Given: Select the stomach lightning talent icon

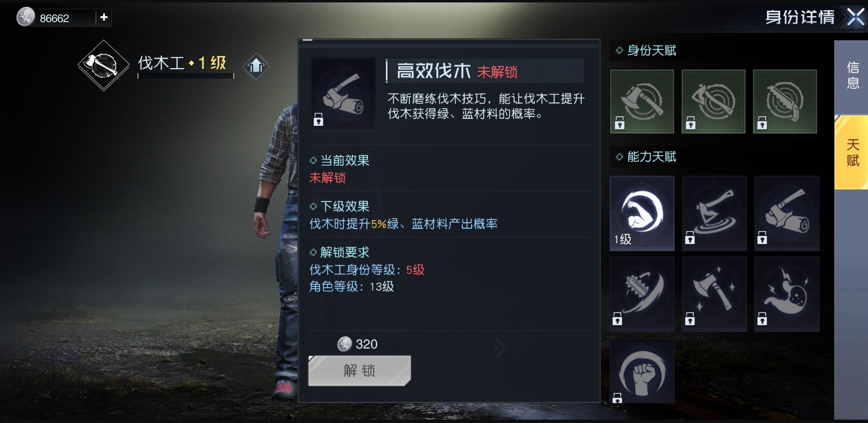Looking at the screenshot, I should point(787,294).
